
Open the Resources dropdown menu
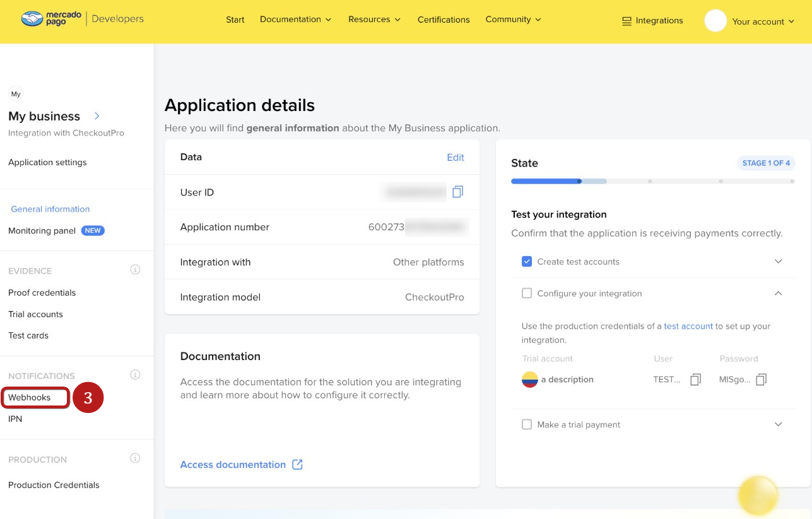(x=375, y=20)
